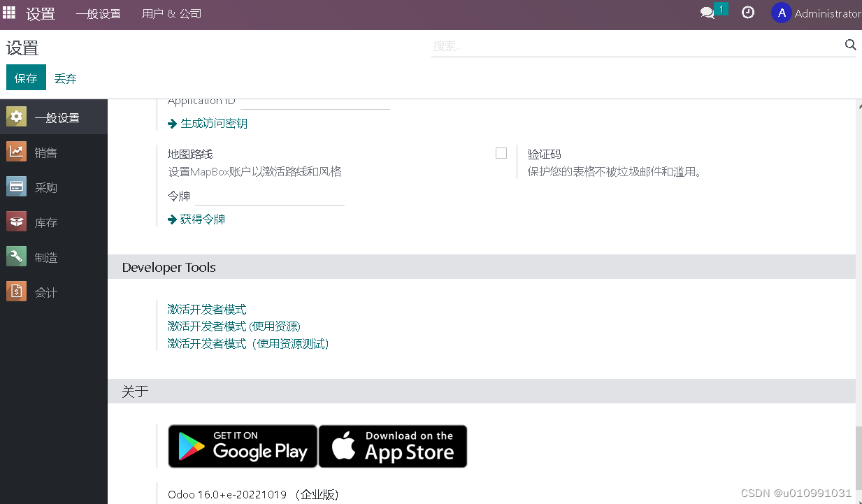The width and height of the screenshot is (862, 504).
Task: Open the activities clock icon
Action: (748, 13)
